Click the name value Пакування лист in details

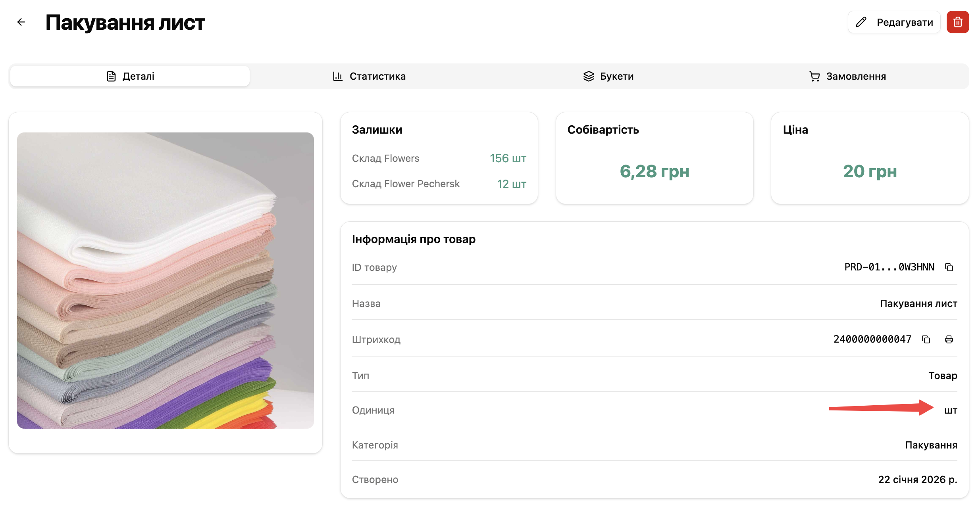click(x=918, y=303)
